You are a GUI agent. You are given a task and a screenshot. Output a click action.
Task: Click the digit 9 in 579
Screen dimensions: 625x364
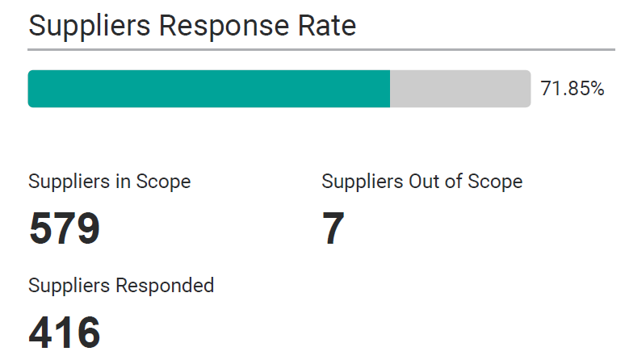click(88, 228)
